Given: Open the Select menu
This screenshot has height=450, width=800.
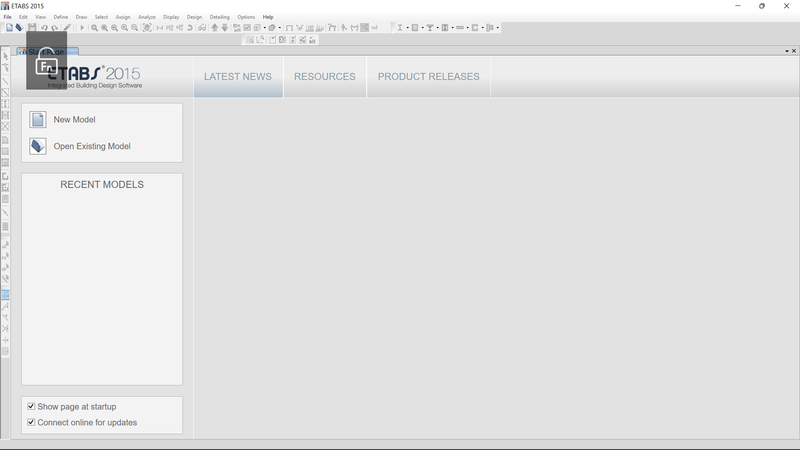Looking at the screenshot, I should point(102,17).
